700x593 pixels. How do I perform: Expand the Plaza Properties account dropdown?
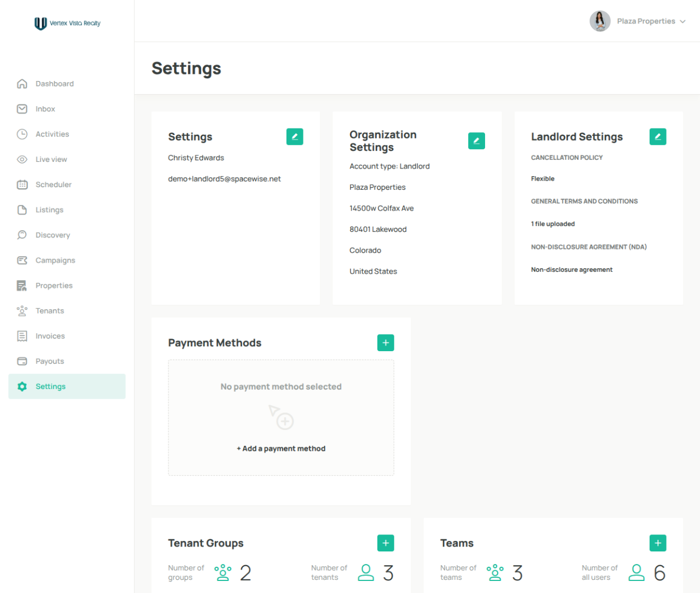pos(651,21)
